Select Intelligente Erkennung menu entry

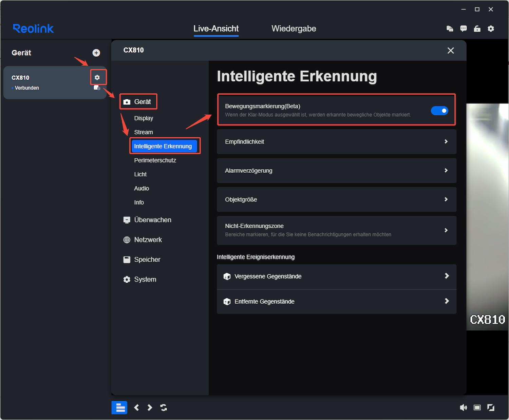(x=164, y=146)
